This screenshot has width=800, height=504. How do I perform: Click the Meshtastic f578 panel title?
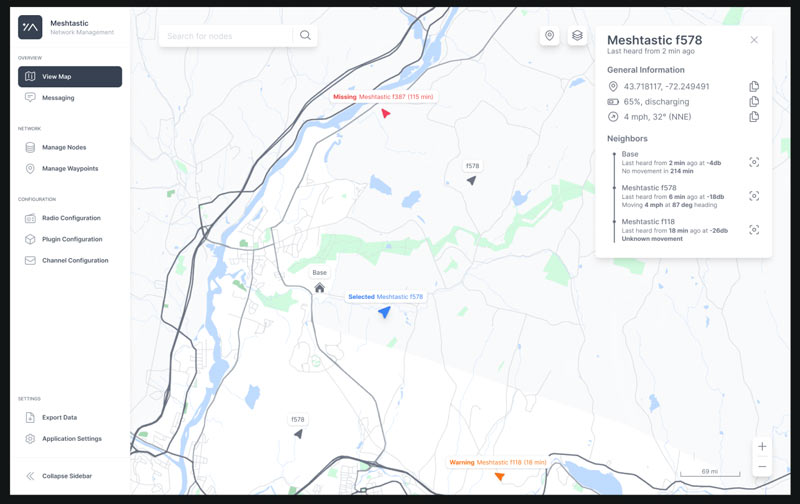(654, 40)
